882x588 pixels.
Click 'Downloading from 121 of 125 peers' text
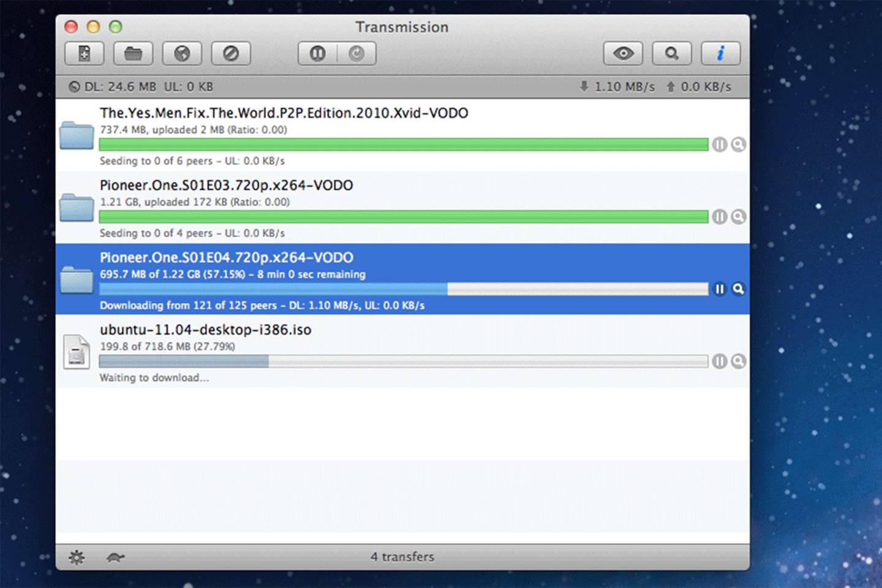(189, 306)
